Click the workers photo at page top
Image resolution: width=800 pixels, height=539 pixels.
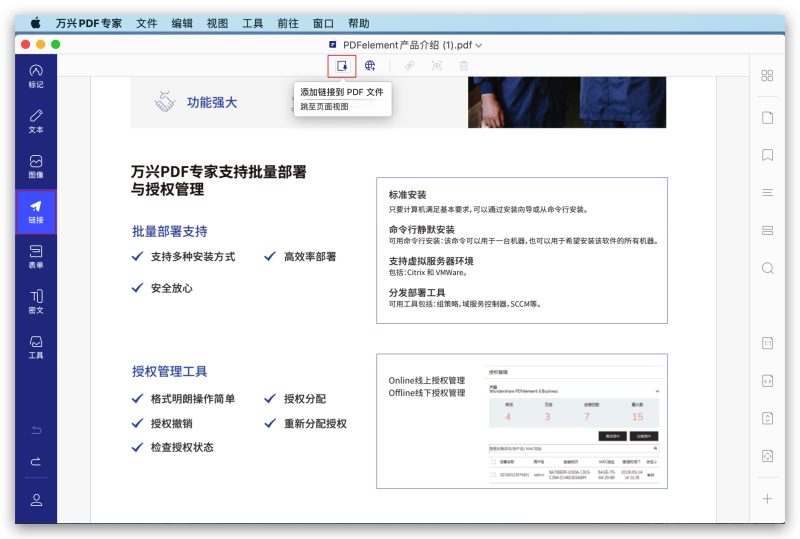click(567, 102)
